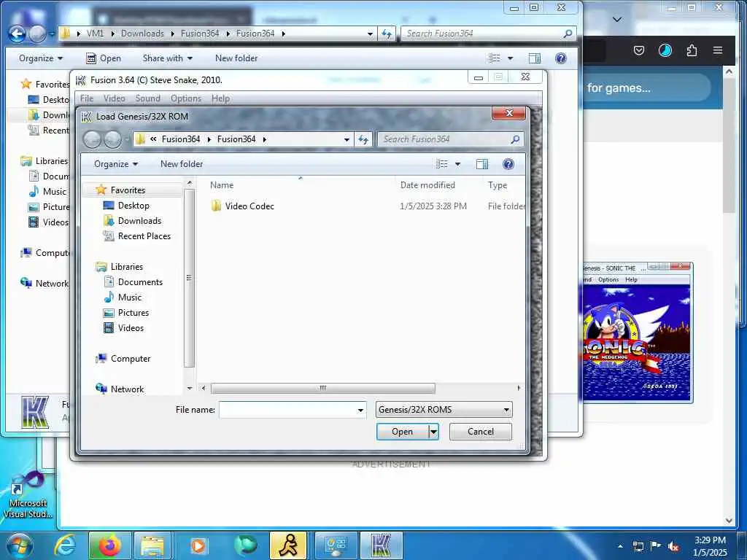
Task: Click the muted volume icon in system tray
Action: [x=673, y=546]
